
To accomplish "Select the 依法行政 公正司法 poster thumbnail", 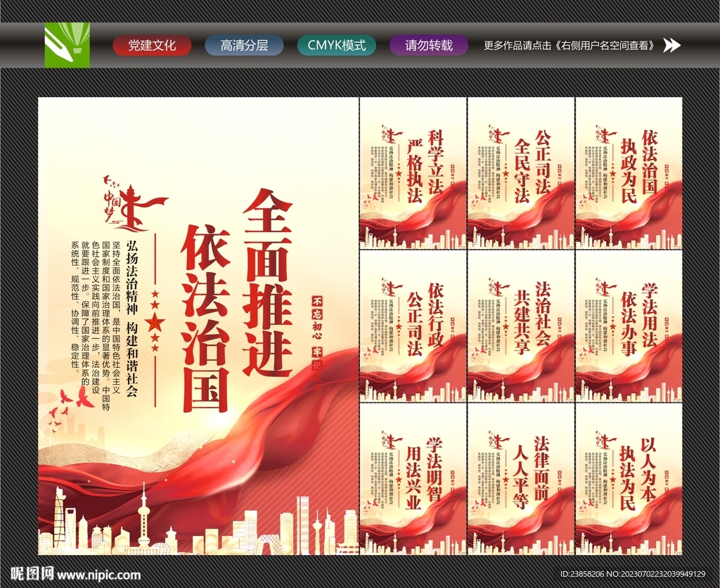I will [x=413, y=326].
